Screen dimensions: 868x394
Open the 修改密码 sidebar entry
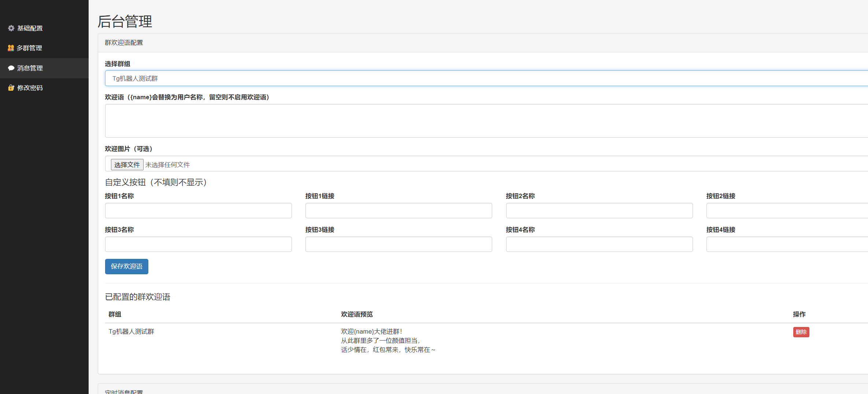coord(30,88)
